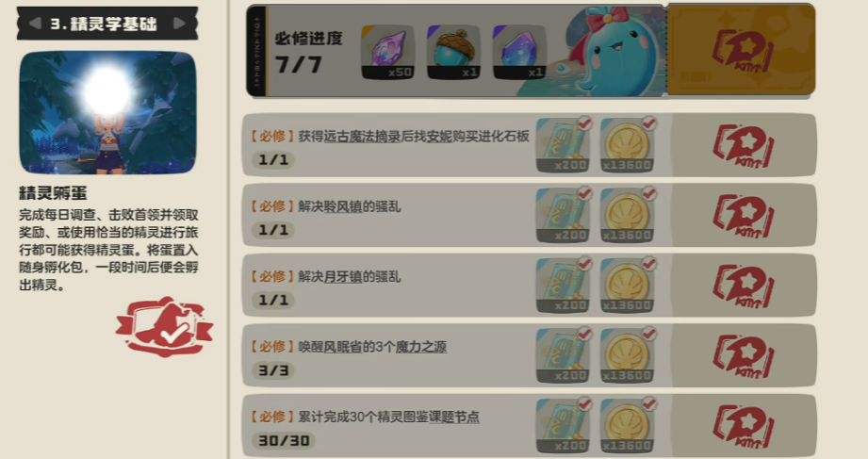Click the 30/30 progress counter
The image size is (868, 459).
pos(284,441)
